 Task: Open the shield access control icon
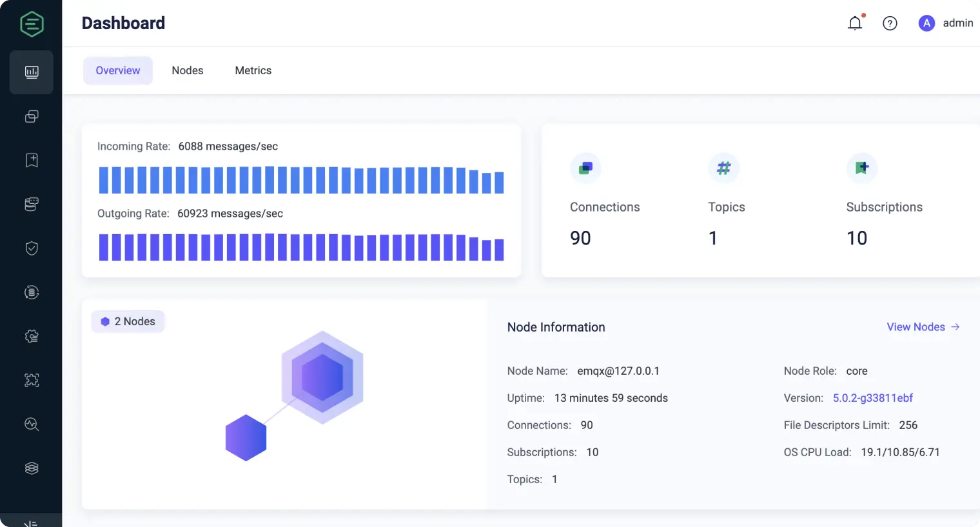coord(32,248)
